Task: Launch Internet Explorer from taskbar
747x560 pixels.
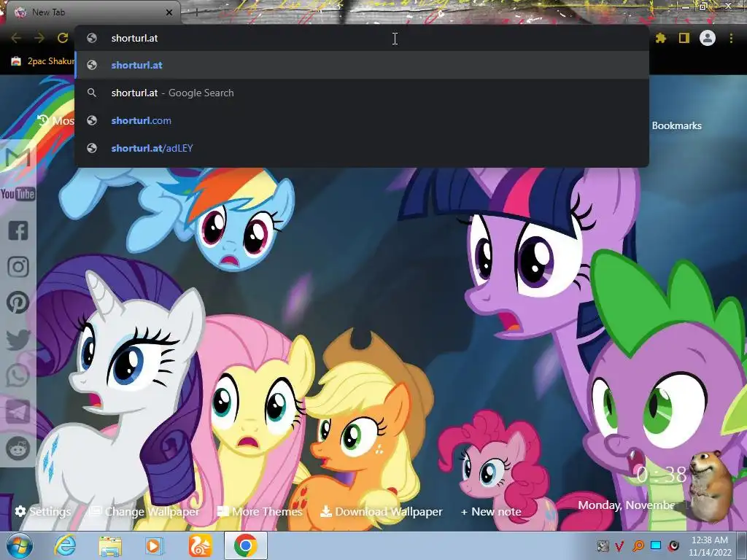Action: point(65,545)
